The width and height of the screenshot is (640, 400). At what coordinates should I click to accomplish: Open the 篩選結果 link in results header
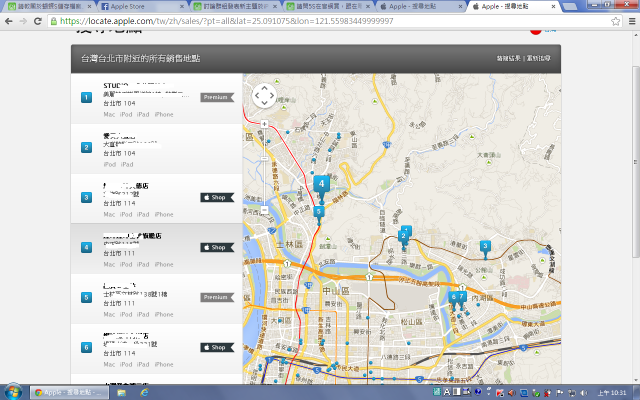click(x=509, y=58)
